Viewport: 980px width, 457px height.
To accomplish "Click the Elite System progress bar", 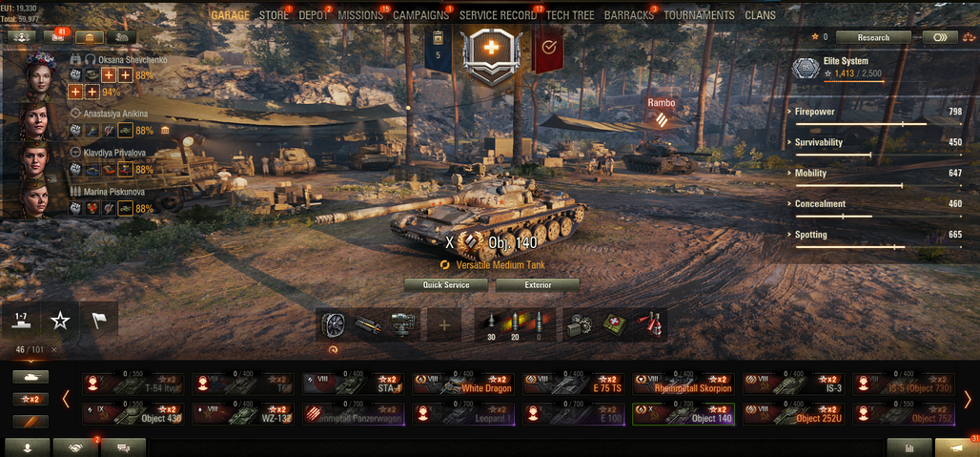I will (853, 81).
